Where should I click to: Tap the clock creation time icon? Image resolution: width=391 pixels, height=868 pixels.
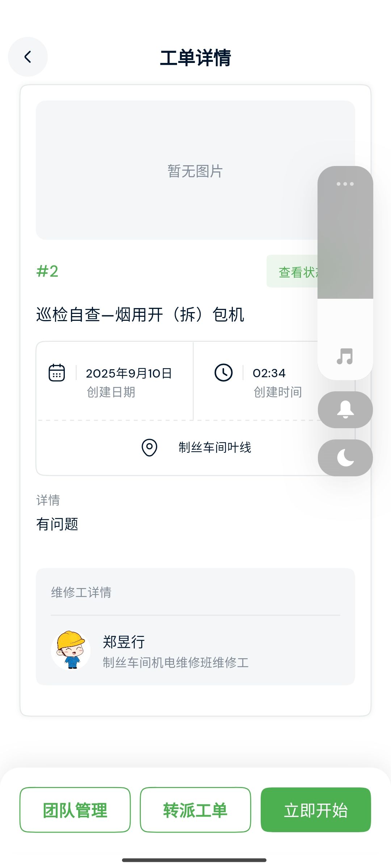coord(223,373)
